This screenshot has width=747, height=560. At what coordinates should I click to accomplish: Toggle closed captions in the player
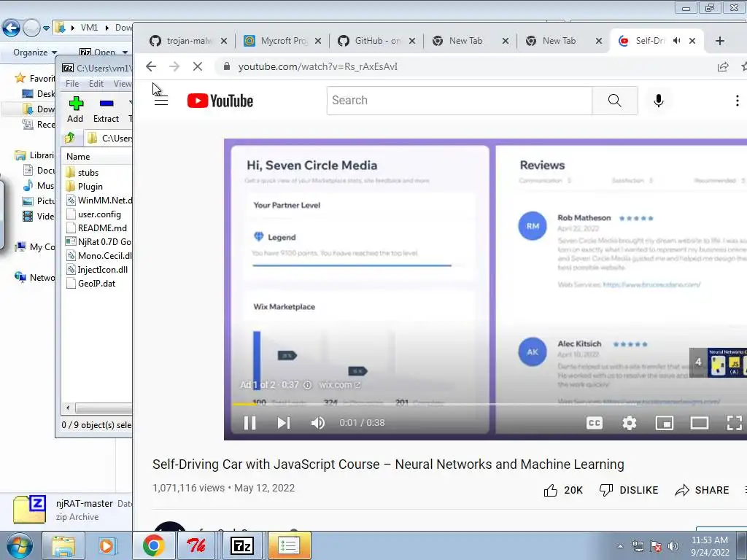pos(595,423)
